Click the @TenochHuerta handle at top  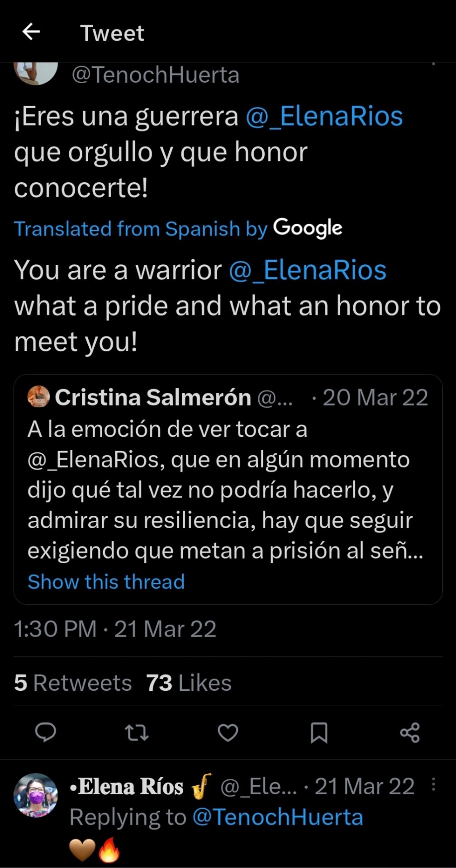(156, 75)
